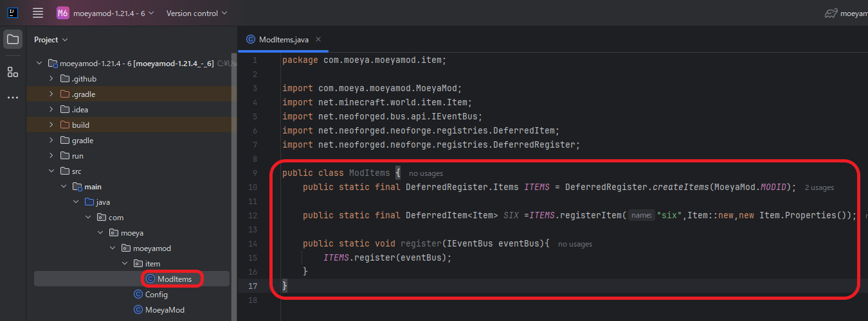Click ITEMS.register(eventBus) statement
The image size is (868, 321).
tap(388, 257)
